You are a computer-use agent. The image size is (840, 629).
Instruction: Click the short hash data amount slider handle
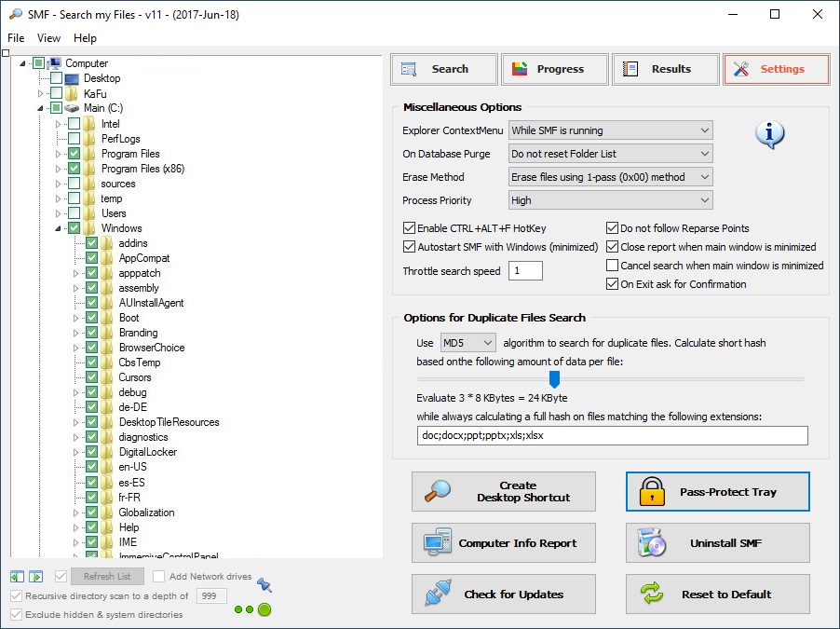[554, 379]
